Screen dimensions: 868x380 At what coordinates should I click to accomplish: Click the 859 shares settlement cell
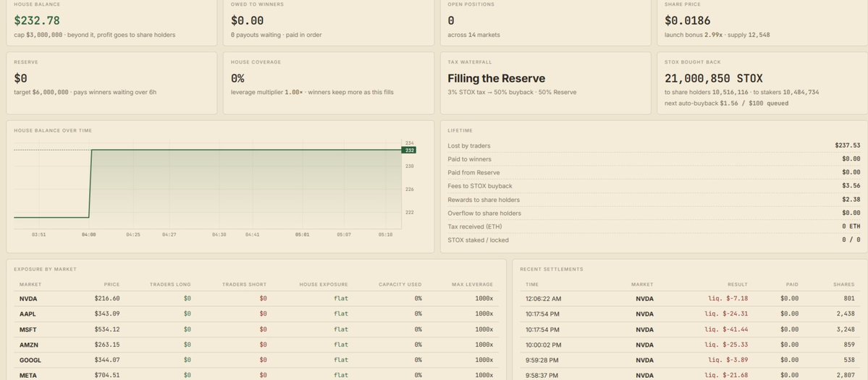[x=848, y=345]
